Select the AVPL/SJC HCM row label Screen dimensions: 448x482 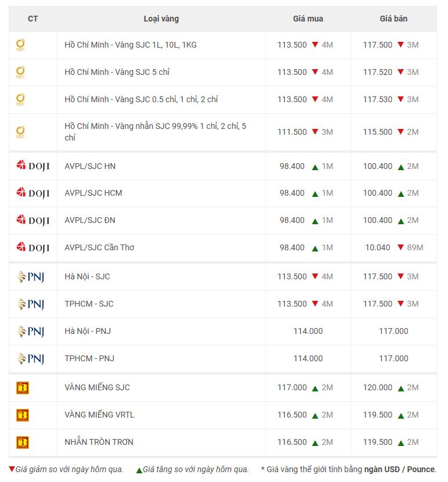pos(93,193)
